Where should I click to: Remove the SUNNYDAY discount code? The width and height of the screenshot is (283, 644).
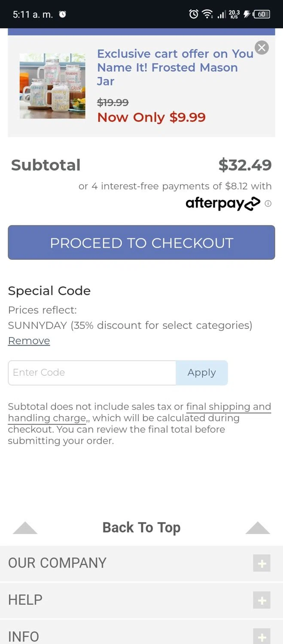29,341
